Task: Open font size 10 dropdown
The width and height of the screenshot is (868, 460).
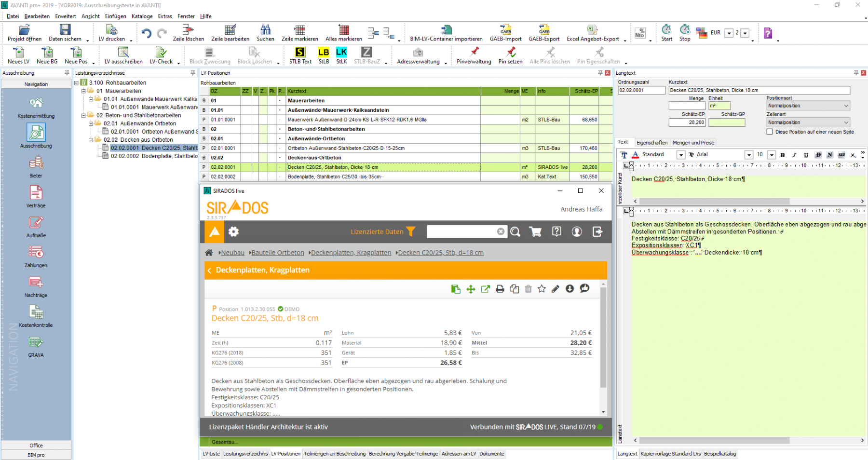Action: pos(772,155)
